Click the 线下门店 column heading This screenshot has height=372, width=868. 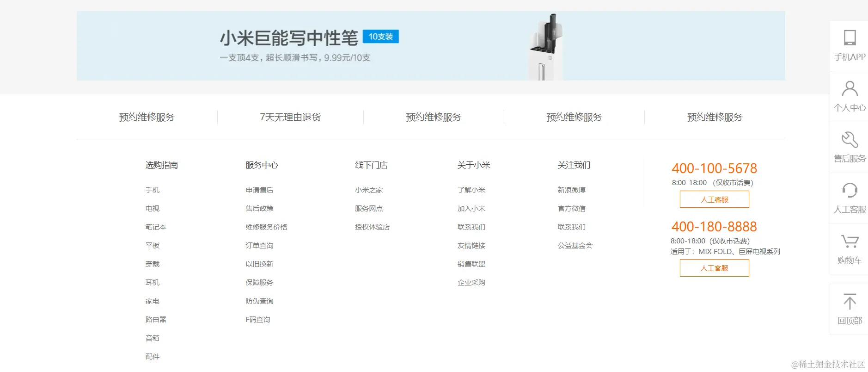point(372,165)
